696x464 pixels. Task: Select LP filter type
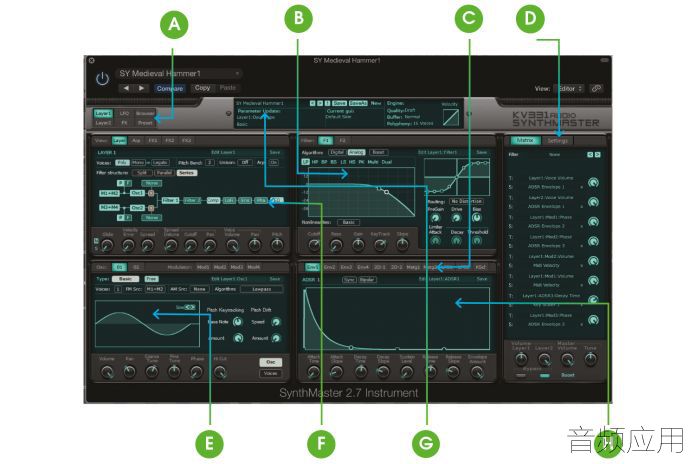point(305,162)
